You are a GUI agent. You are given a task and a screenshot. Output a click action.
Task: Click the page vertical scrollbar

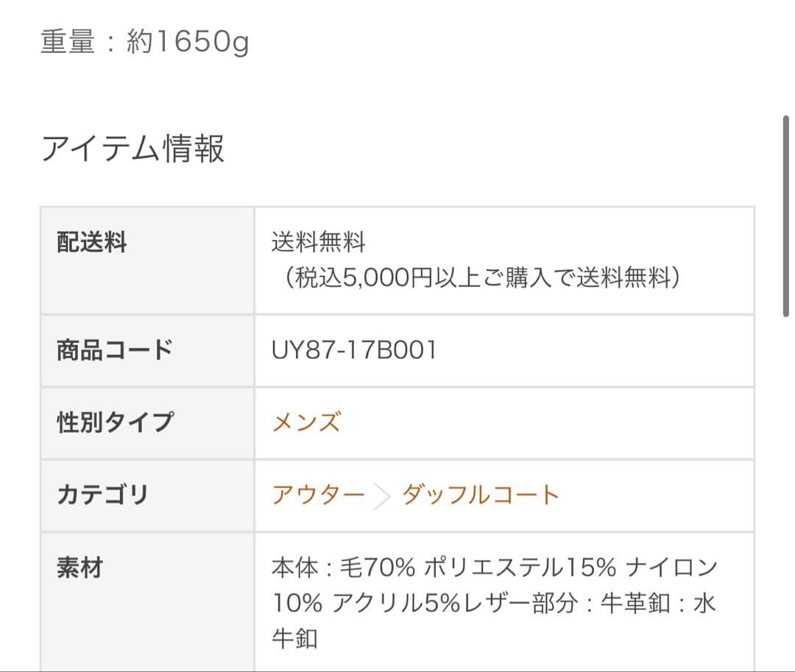pyautogui.click(x=786, y=216)
